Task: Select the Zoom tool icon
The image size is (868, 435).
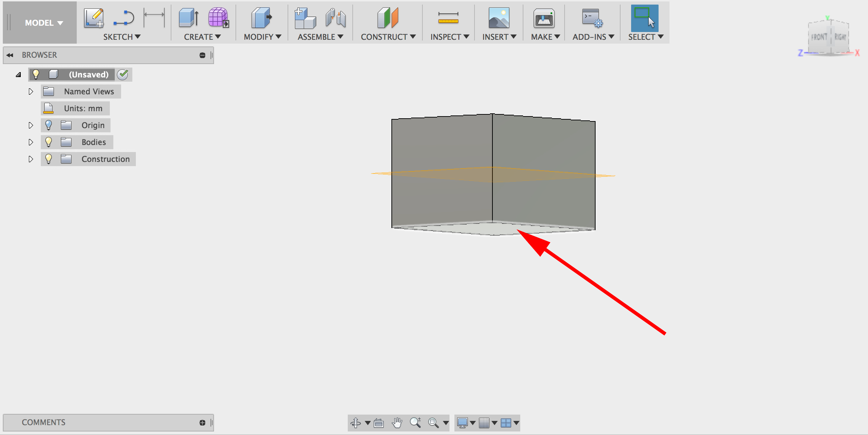Action: click(x=415, y=423)
